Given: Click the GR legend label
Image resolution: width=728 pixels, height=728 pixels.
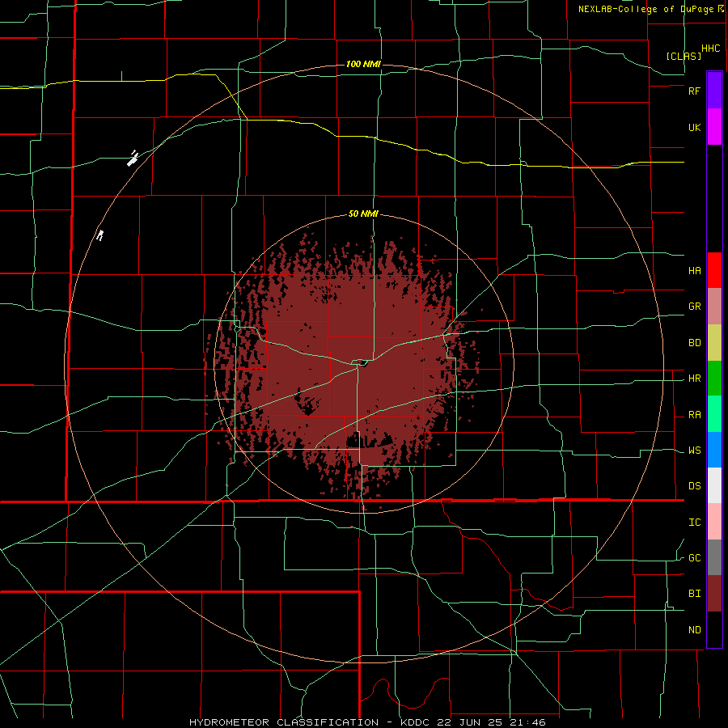Looking at the screenshot, I should pyautogui.click(x=694, y=307).
